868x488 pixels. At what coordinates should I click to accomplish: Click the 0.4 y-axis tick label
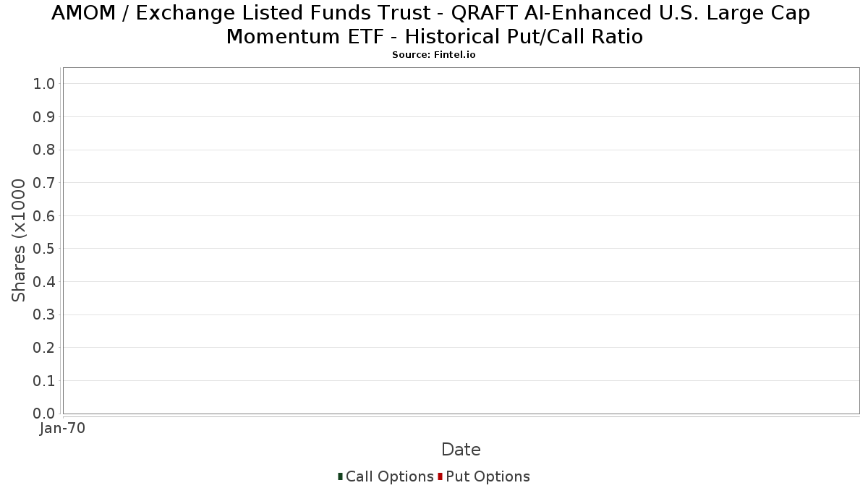click(x=44, y=282)
